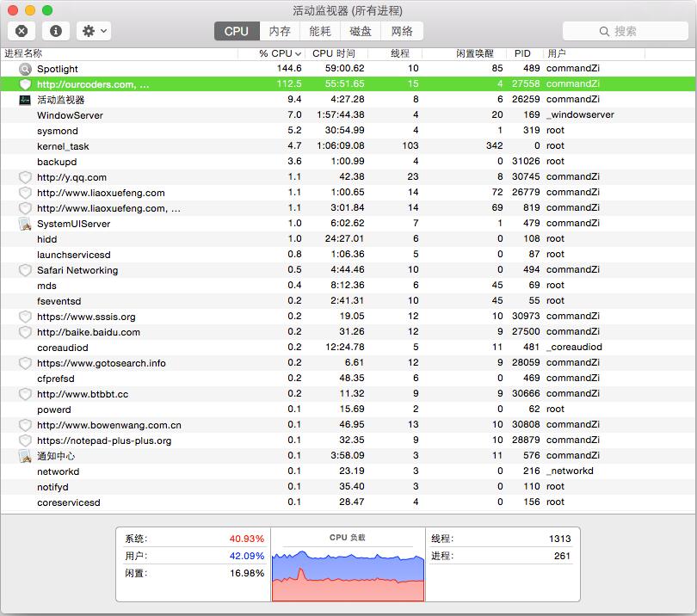Select the mds process name
The width and height of the screenshot is (697, 616).
[x=46, y=286]
